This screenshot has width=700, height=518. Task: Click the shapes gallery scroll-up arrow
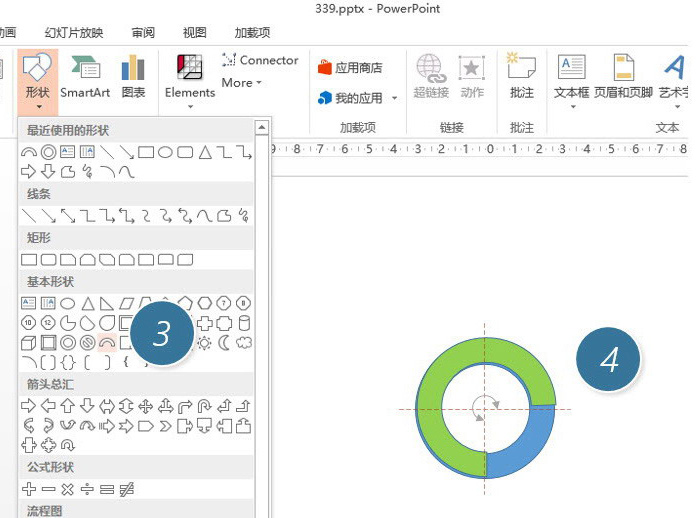[262, 128]
